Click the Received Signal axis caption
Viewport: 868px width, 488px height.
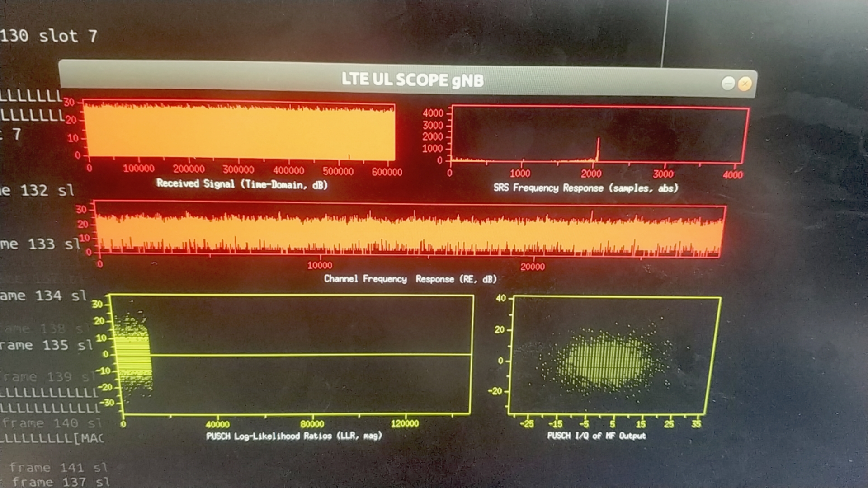tap(242, 184)
